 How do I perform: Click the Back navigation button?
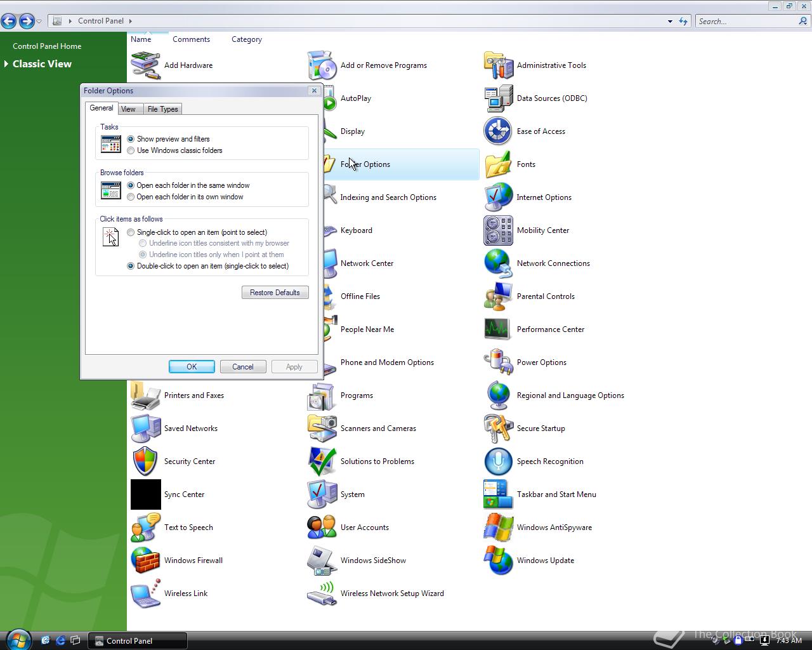click(x=9, y=21)
